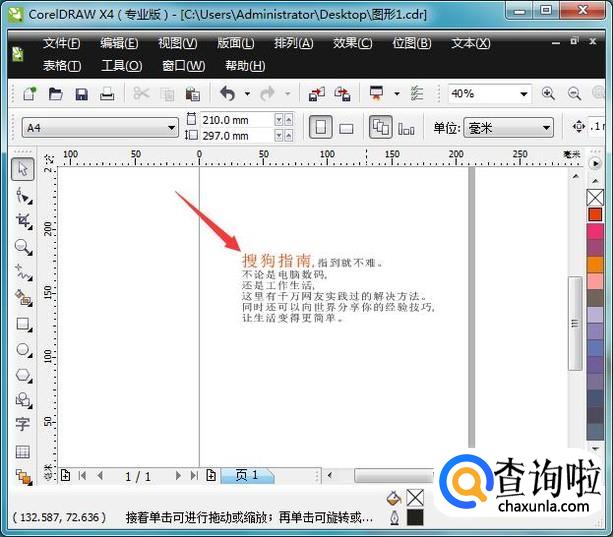Open the 窗口(W) menu

(x=183, y=66)
